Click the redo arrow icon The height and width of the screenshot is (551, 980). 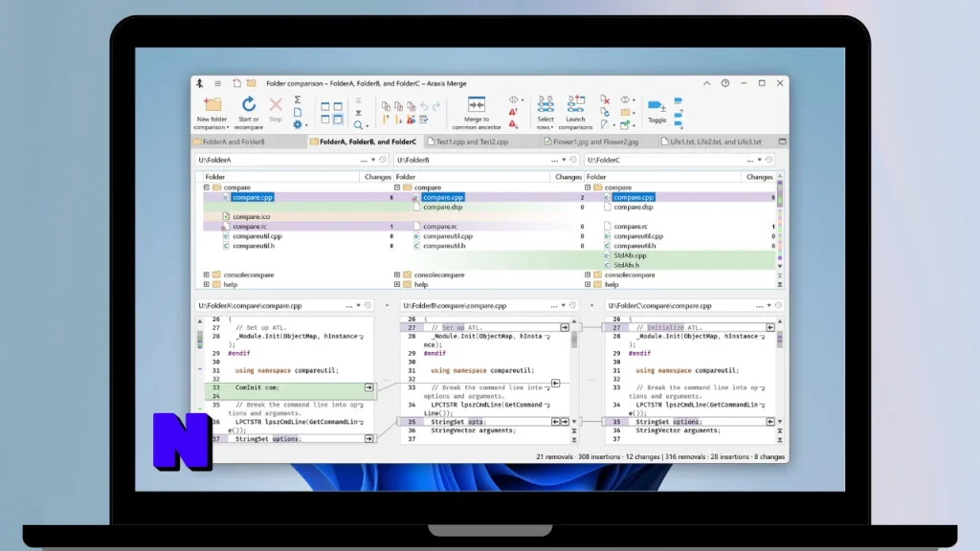click(x=436, y=106)
